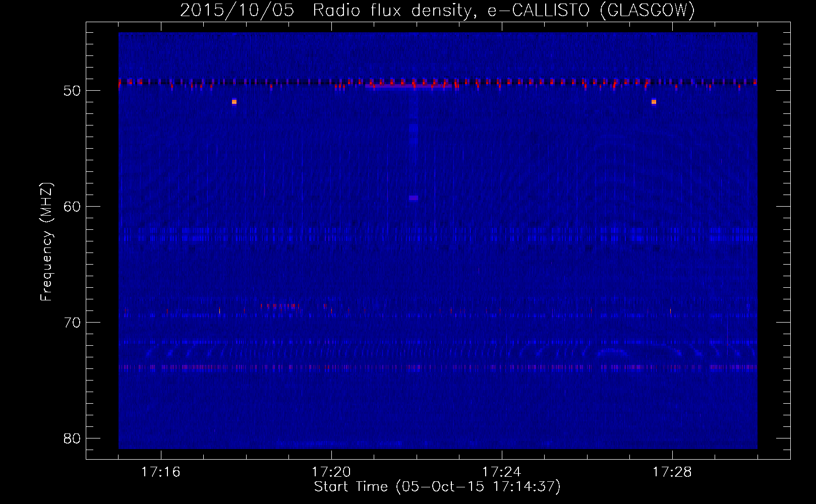Click the 17:20 time tick label
This screenshot has height=504, width=816.
331,472
